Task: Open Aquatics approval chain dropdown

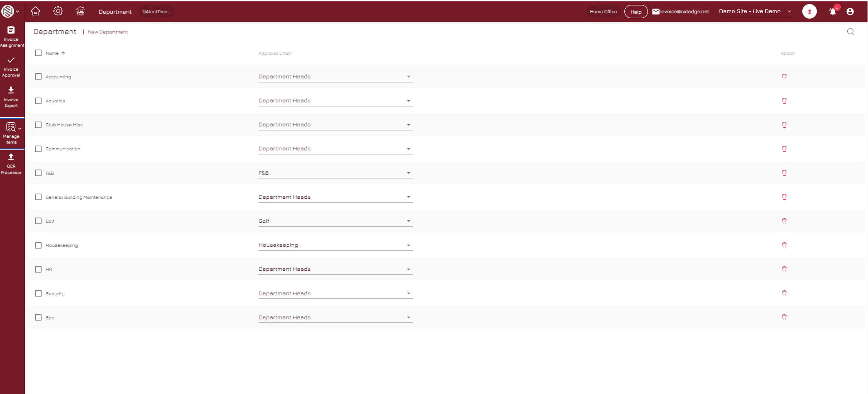Action: [x=336, y=101]
